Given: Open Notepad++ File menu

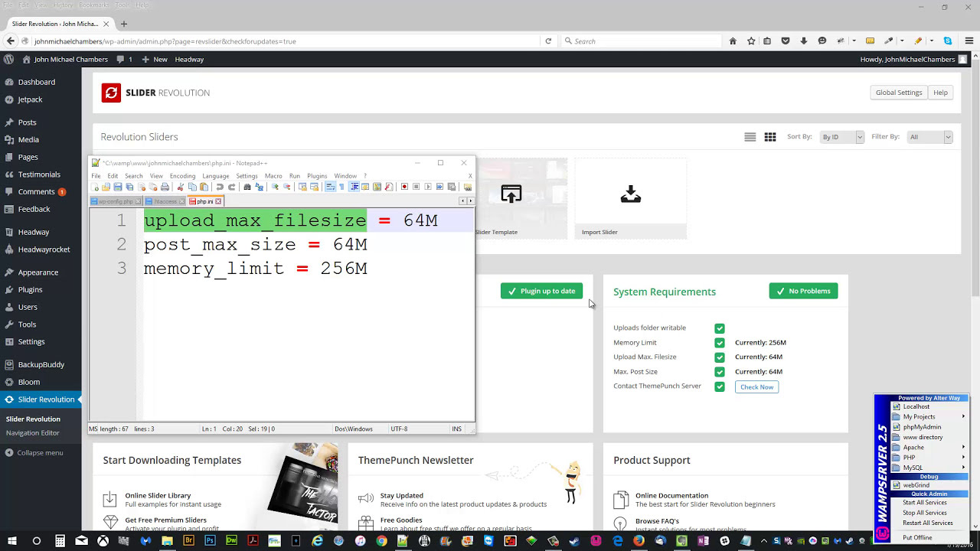Looking at the screenshot, I should pos(96,176).
